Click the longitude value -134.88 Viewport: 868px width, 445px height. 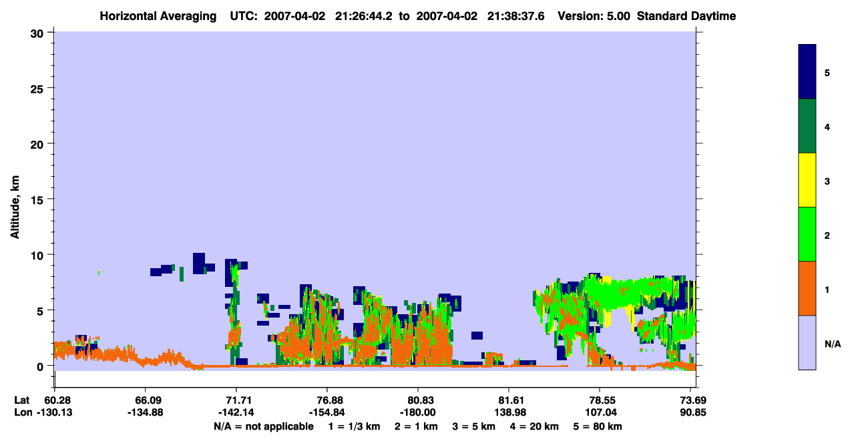145,412
